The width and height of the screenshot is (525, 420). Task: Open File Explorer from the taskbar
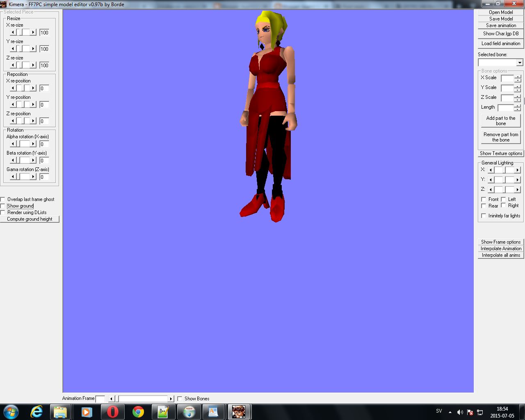pos(60,411)
